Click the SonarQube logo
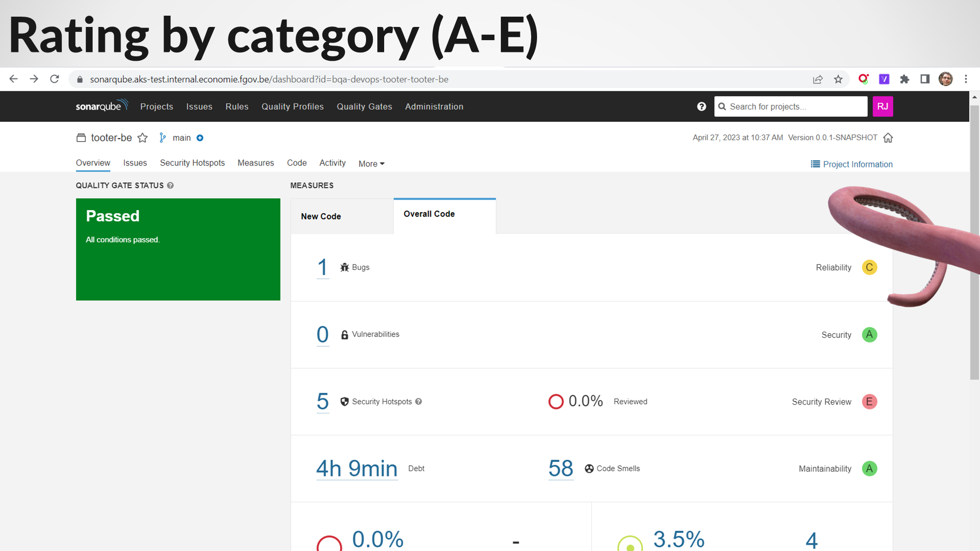Image resolution: width=980 pixels, height=551 pixels. click(101, 106)
